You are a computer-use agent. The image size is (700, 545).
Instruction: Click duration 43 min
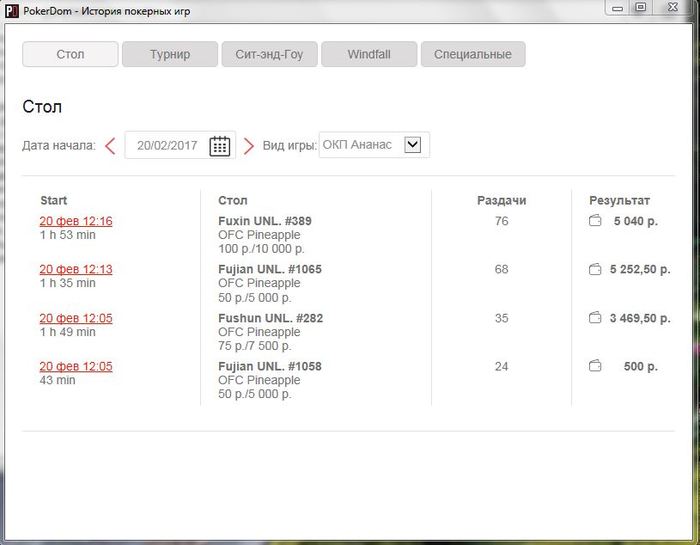(x=58, y=380)
